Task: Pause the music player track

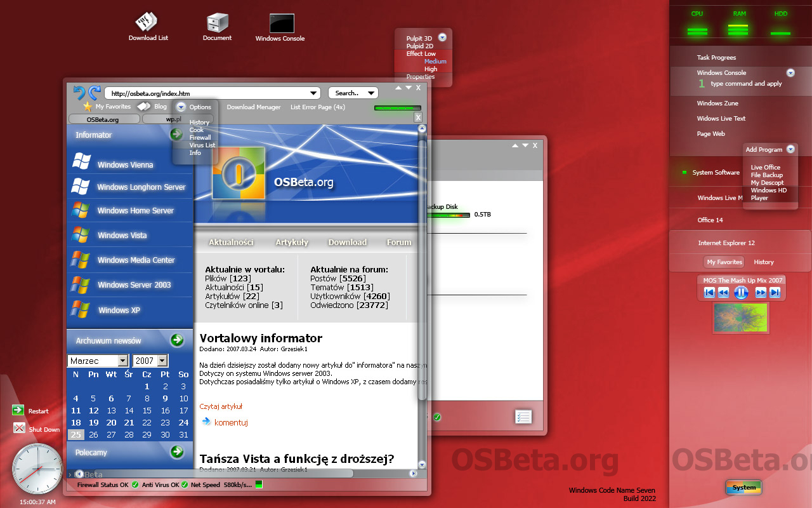Action: [x=741, y=293]
